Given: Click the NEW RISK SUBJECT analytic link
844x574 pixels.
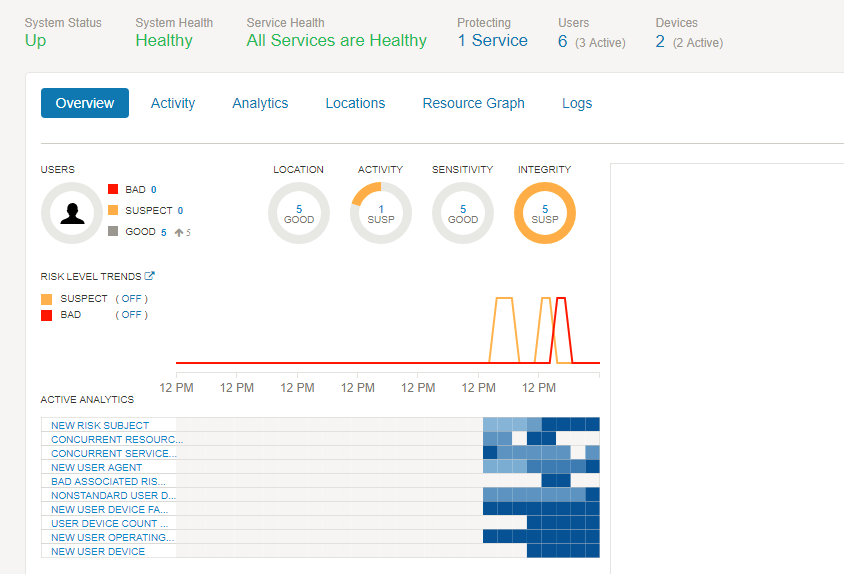Looking at the screenshot, I should [x=100, y=426].
